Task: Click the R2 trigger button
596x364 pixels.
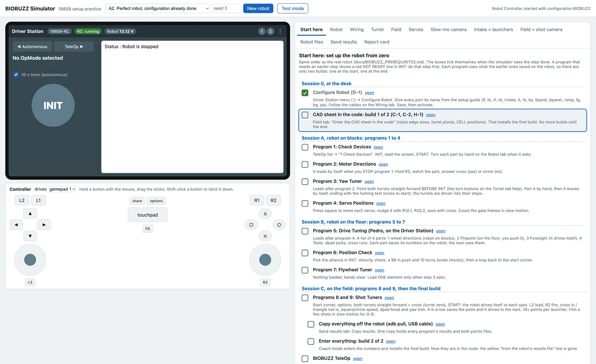Action: click(274, 201)
